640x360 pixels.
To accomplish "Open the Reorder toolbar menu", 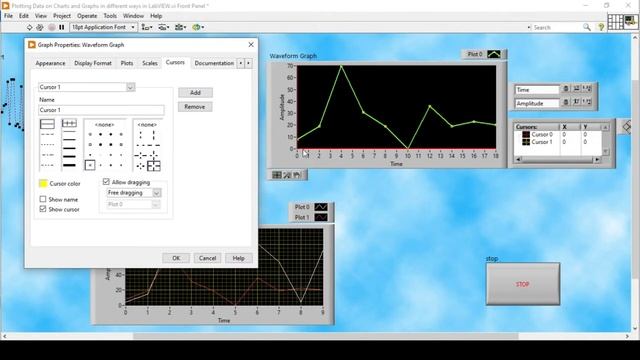I will pyautogui.click(x=198, y=27).
